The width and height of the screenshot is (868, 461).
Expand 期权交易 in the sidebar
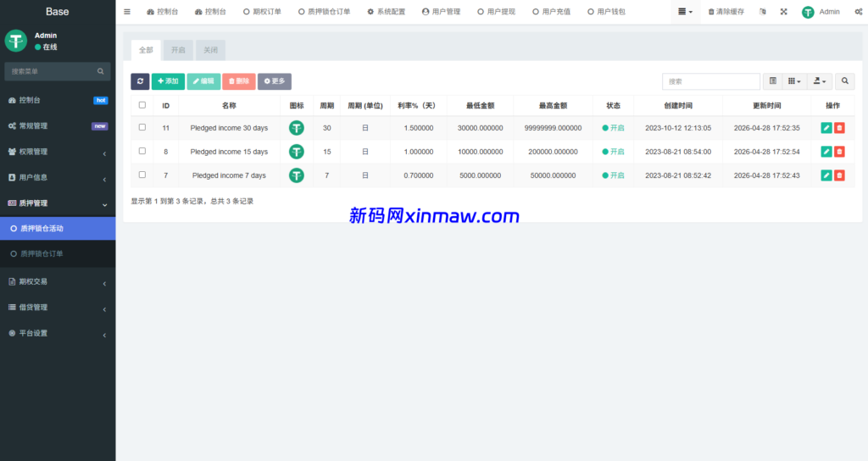pos(58,281)
